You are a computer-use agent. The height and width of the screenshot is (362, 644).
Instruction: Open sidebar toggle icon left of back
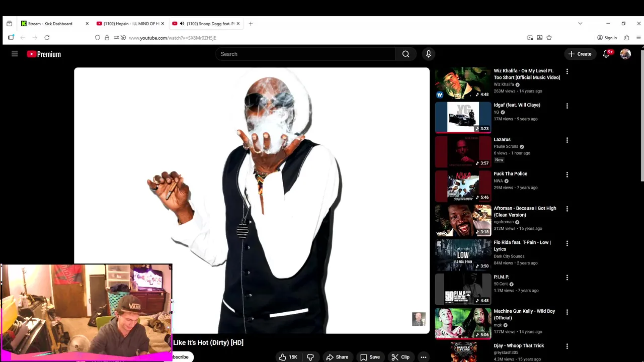[11, 38]
